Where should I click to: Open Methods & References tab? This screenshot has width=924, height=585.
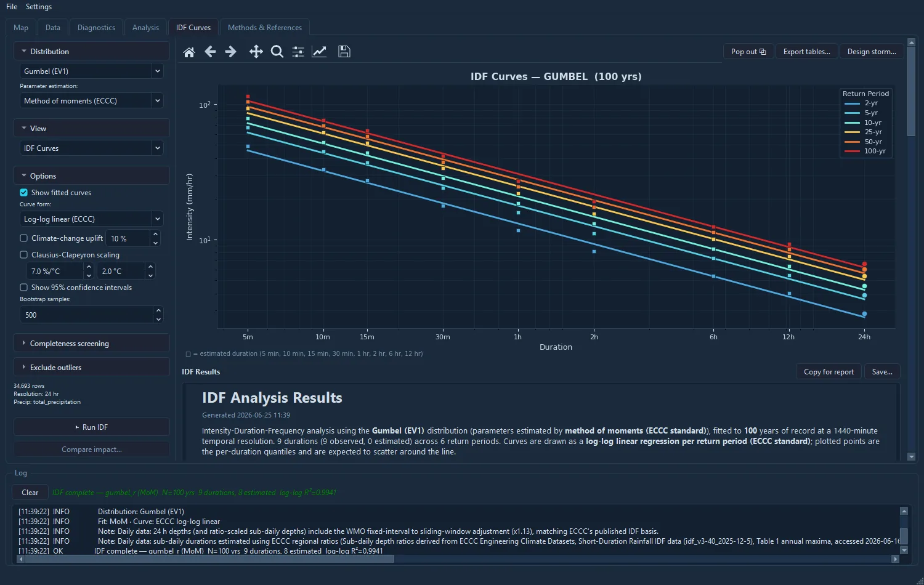pos(265,28)
